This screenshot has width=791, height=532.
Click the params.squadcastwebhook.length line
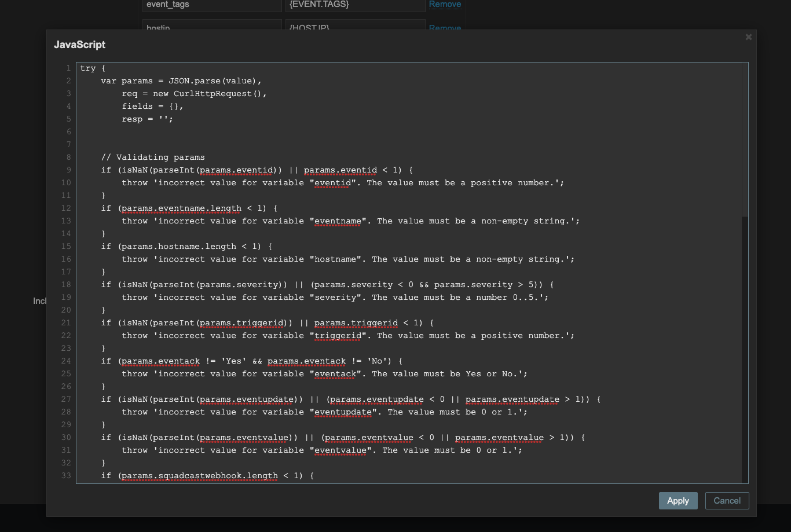(x=207, y=476)
